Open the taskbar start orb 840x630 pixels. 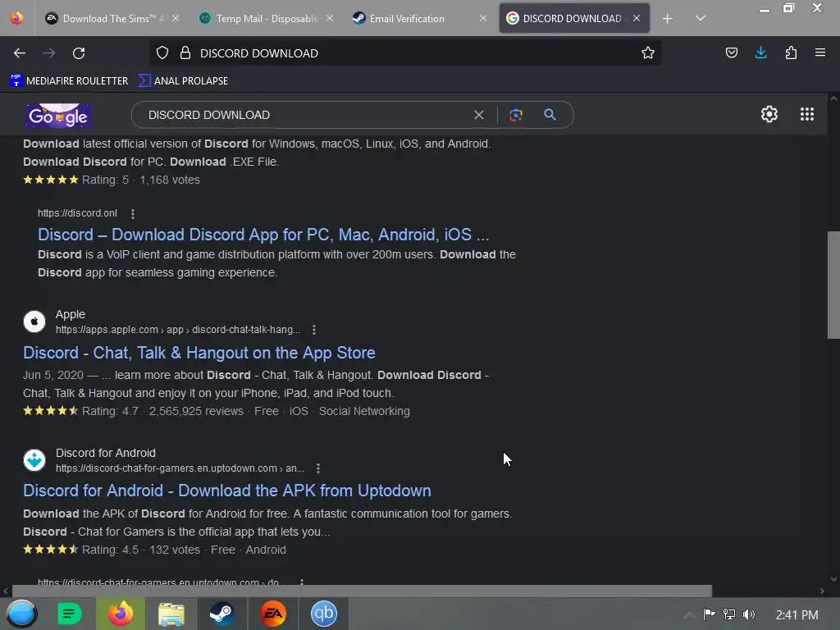(x=21, y=614)
